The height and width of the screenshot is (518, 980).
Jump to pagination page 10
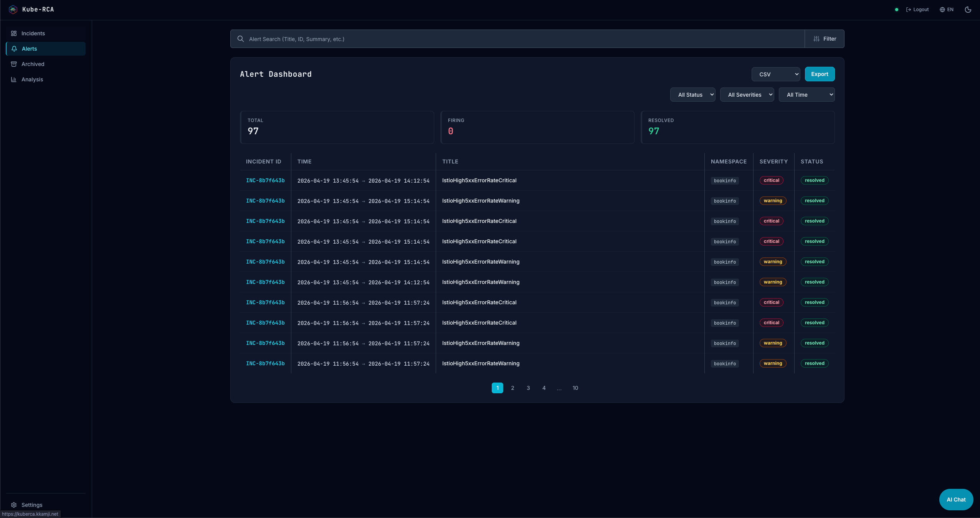(575, 388)
